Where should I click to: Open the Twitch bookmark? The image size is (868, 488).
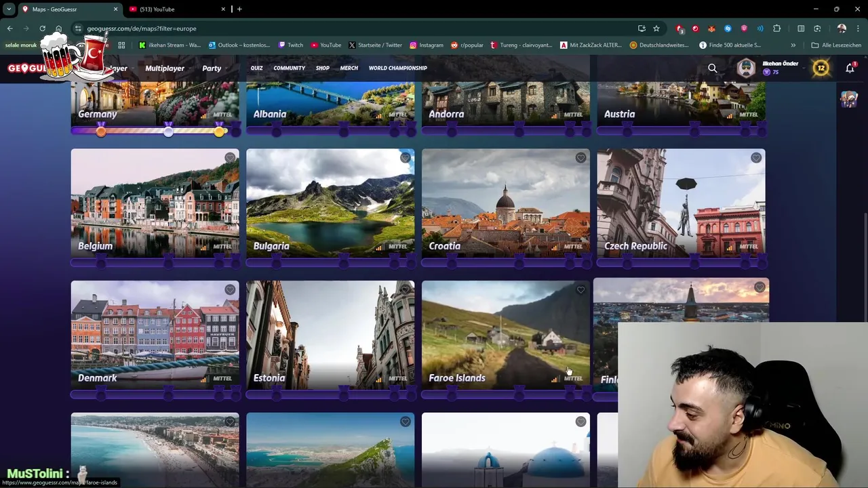coord(291,45)
